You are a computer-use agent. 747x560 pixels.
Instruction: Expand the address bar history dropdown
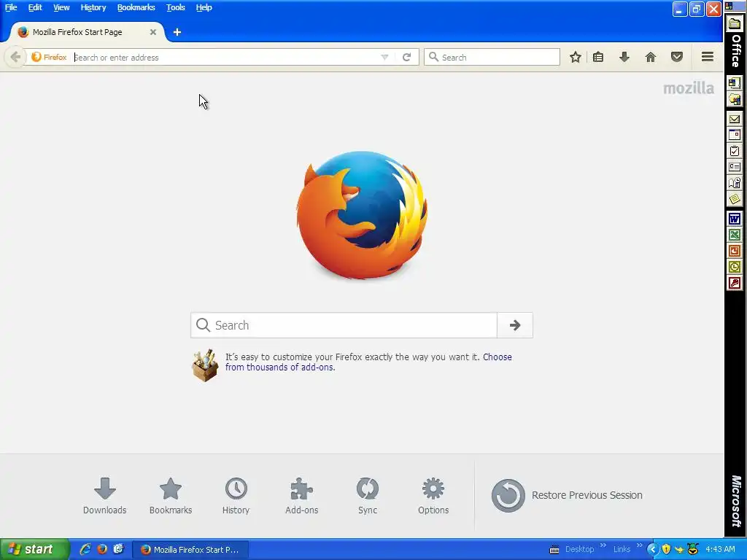click(384, 57)
